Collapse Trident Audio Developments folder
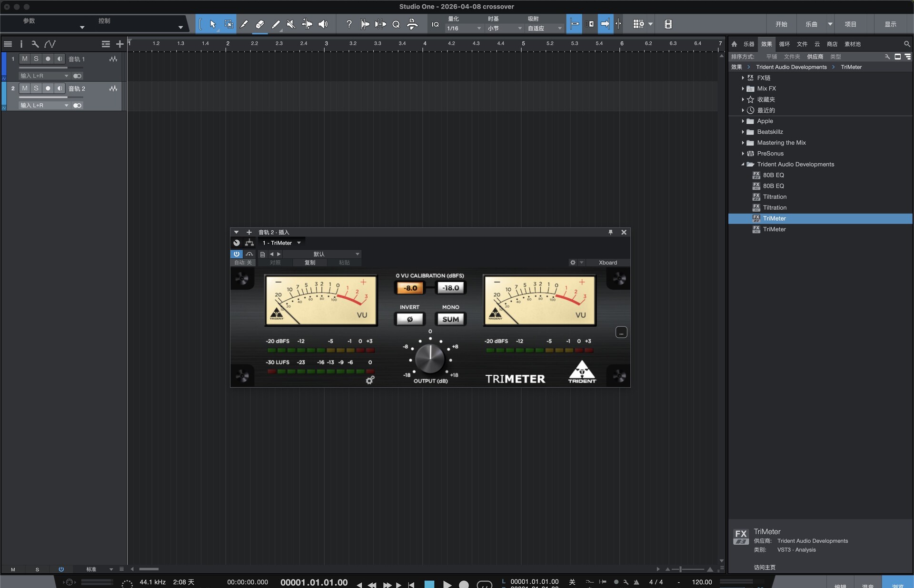Viewport: 914px width, 588px height. pyautogui.click(x=743, y=165)
